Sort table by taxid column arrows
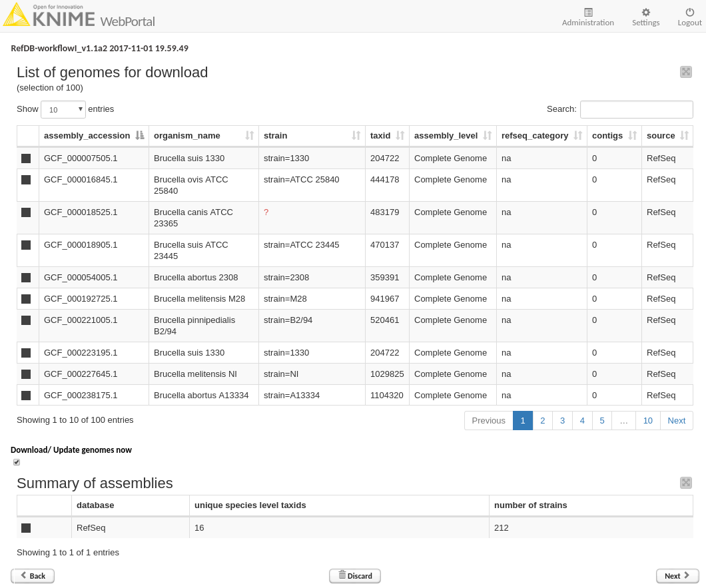706x588 pixels. (400, 136)
